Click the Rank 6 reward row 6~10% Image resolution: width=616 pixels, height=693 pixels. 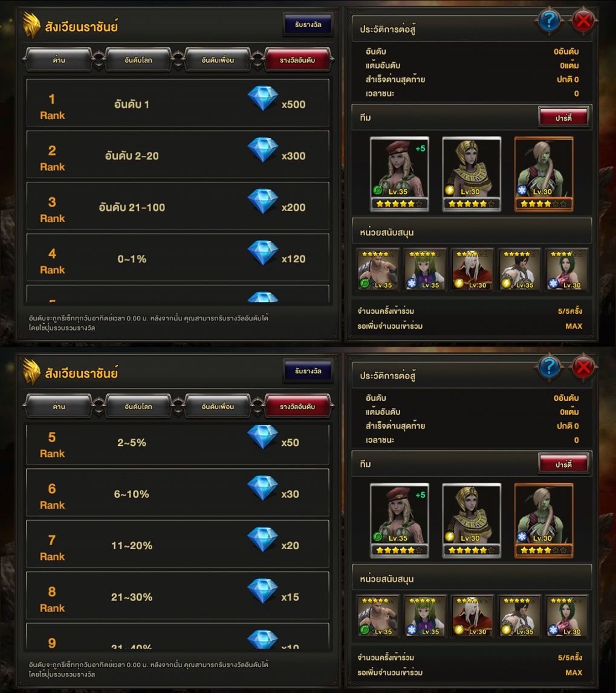pos(178,493)
